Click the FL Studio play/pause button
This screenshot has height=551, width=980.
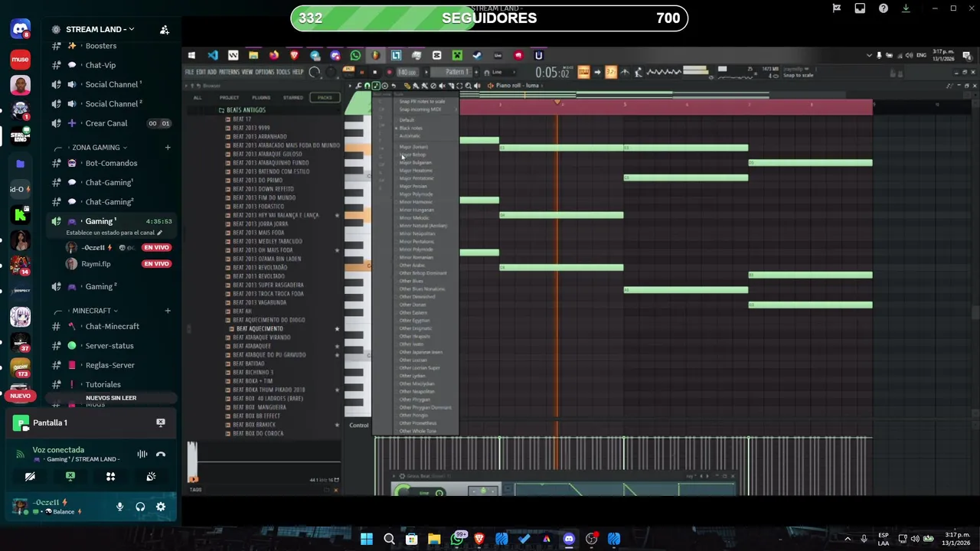[x=362, y=72]
